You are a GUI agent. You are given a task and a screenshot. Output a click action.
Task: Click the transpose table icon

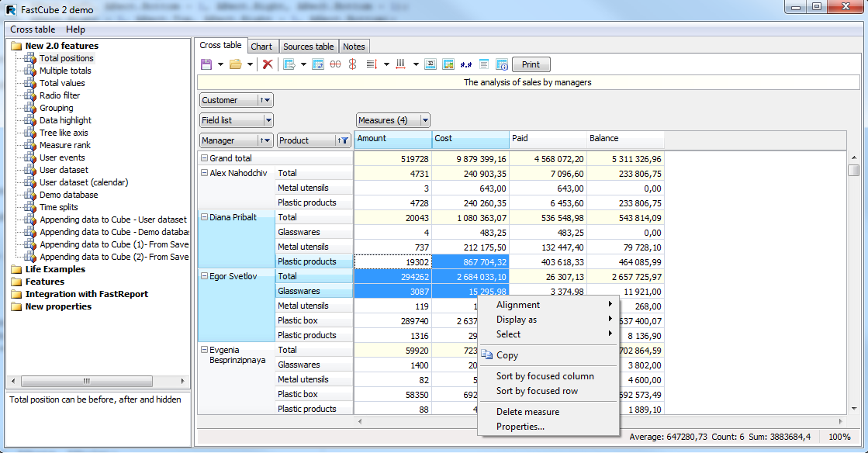click(318, 64)
